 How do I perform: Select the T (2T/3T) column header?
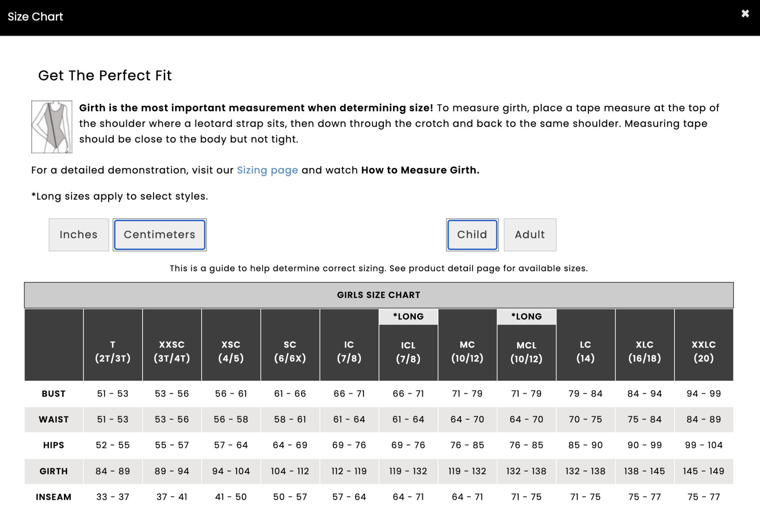tap(113, 351)
